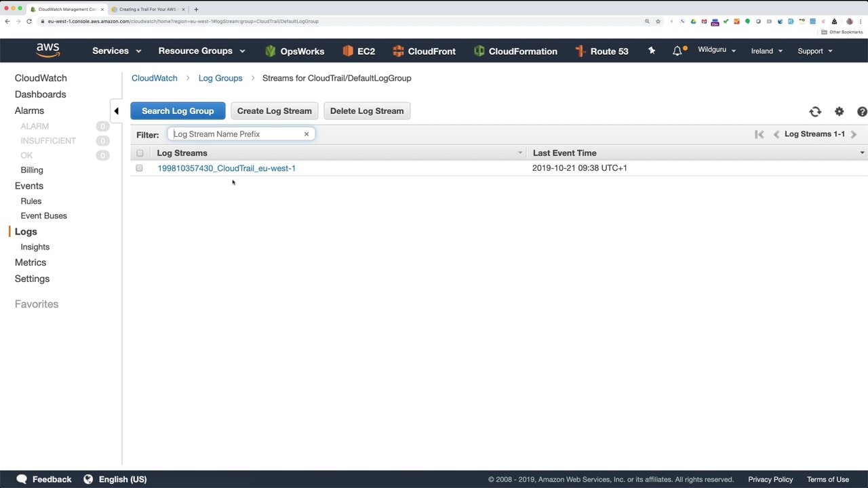868x488 pixels.
Task: Open Event Buses in the sidebar
Action: point(44,216)
